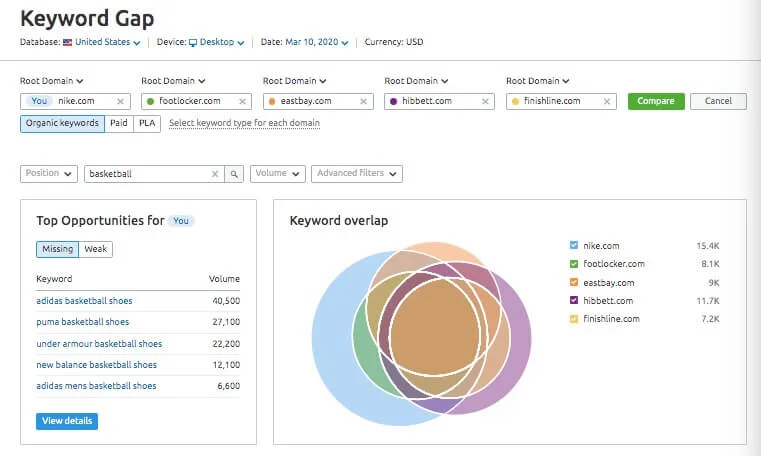Uncheck footlocker.com in the legend
The height and width of the screenshot is (456, 761).
(x=573, y=264)
